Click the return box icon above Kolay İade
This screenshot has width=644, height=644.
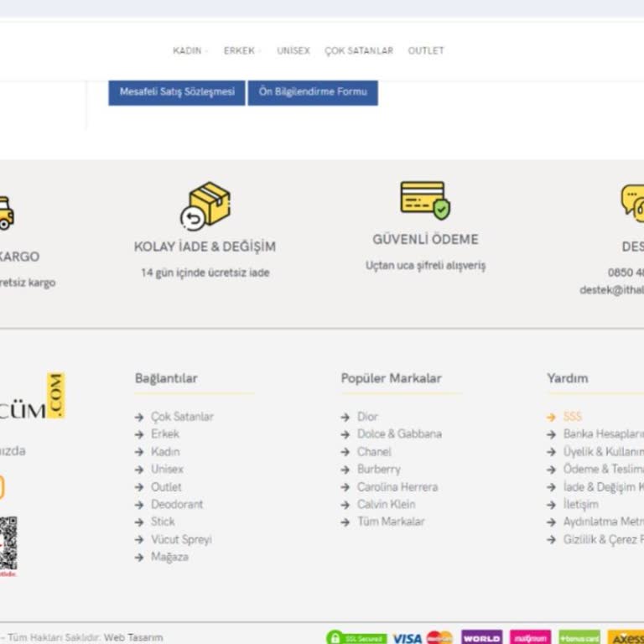pyautogui.click(x=205, y=205)
